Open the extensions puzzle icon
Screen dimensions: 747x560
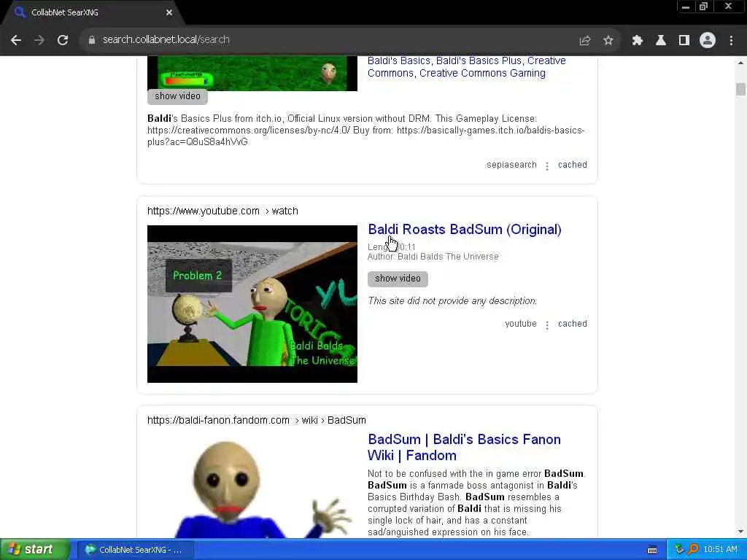[x=637, y=41]
